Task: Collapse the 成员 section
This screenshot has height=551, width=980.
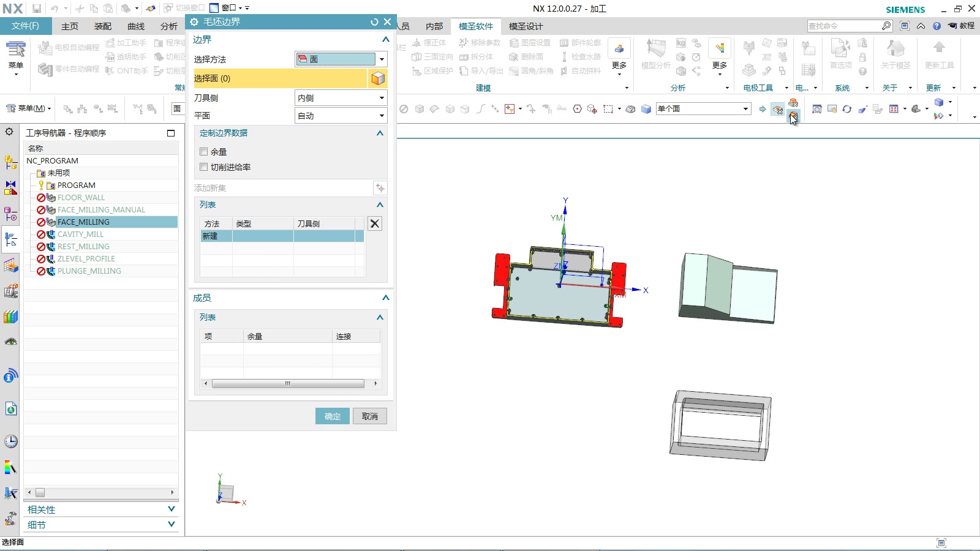Action: pyautogui.click(x=385, y=298)
